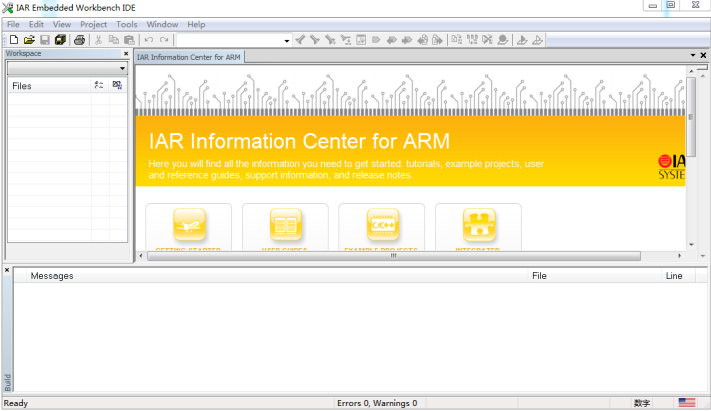Viewport: 711px width, 411px height.
Task: Open the Project menu
Action: coord(93,24)
